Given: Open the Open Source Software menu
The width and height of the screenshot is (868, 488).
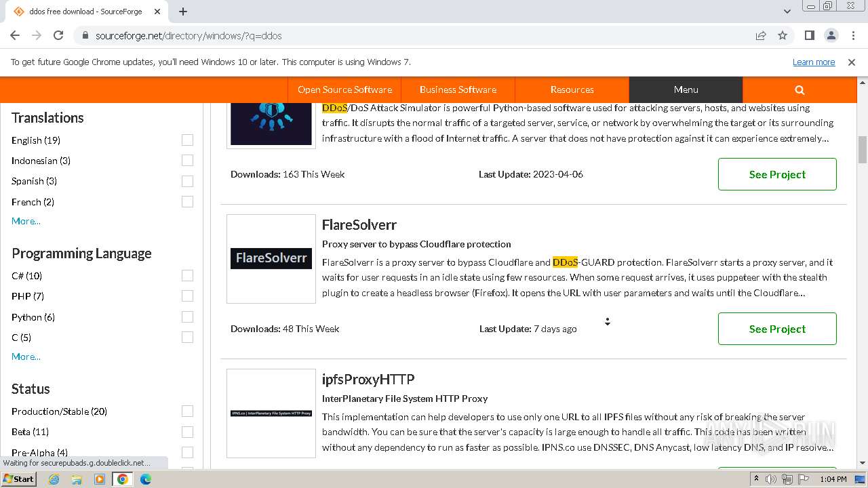Looking at the screenshot, I should [x=344, y=89].
